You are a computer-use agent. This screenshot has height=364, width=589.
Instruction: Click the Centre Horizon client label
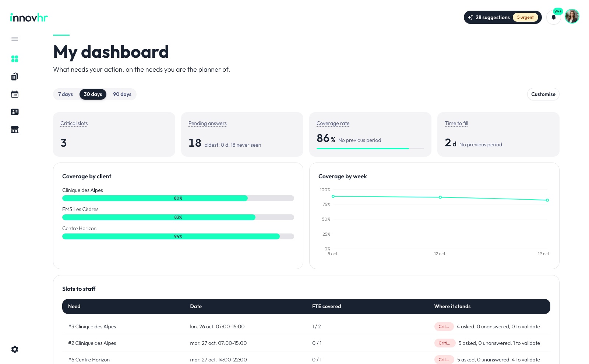click(x=79, y=228)
